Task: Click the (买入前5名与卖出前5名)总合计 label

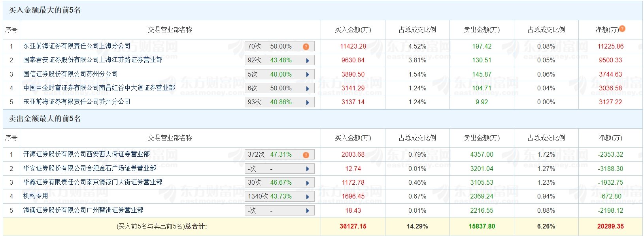Action: coord(162,227)
